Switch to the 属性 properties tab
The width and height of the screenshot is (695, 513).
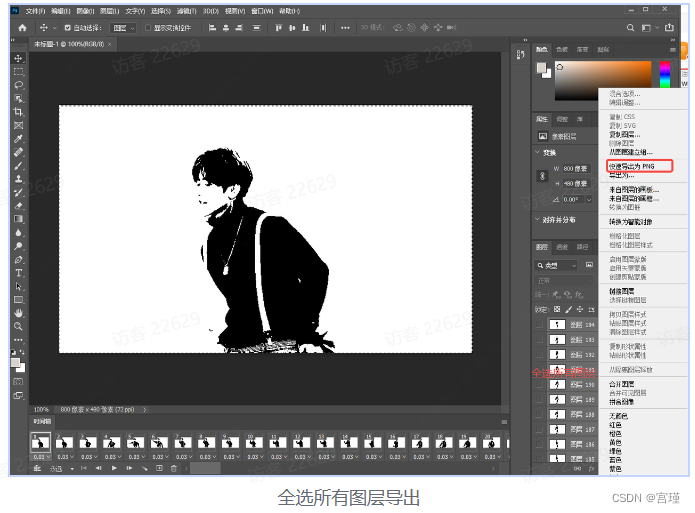[x=542, y=119]
